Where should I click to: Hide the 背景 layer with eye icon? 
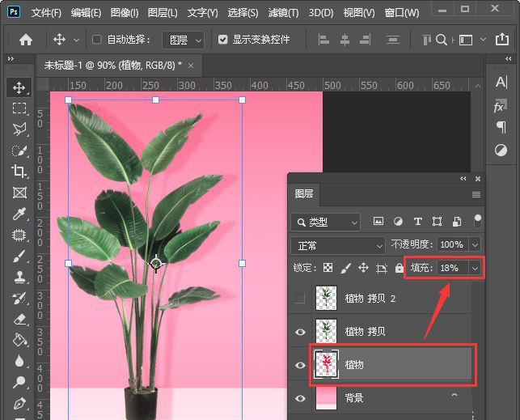coord(300,398)
